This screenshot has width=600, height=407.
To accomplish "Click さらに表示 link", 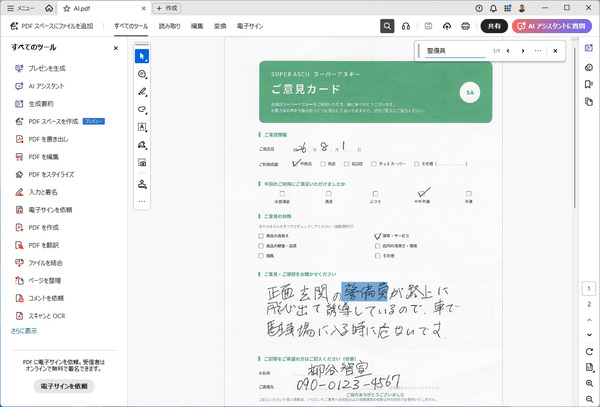I will pos(24,331).
